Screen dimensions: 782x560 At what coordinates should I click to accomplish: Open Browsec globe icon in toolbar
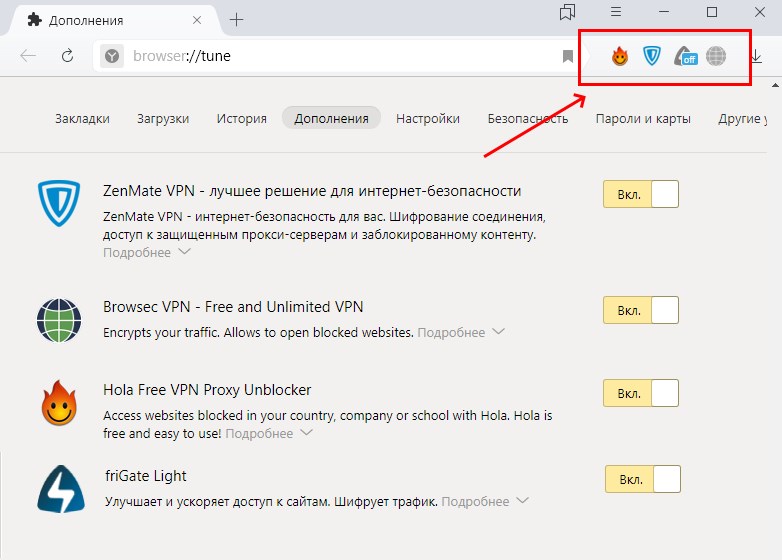716,56
